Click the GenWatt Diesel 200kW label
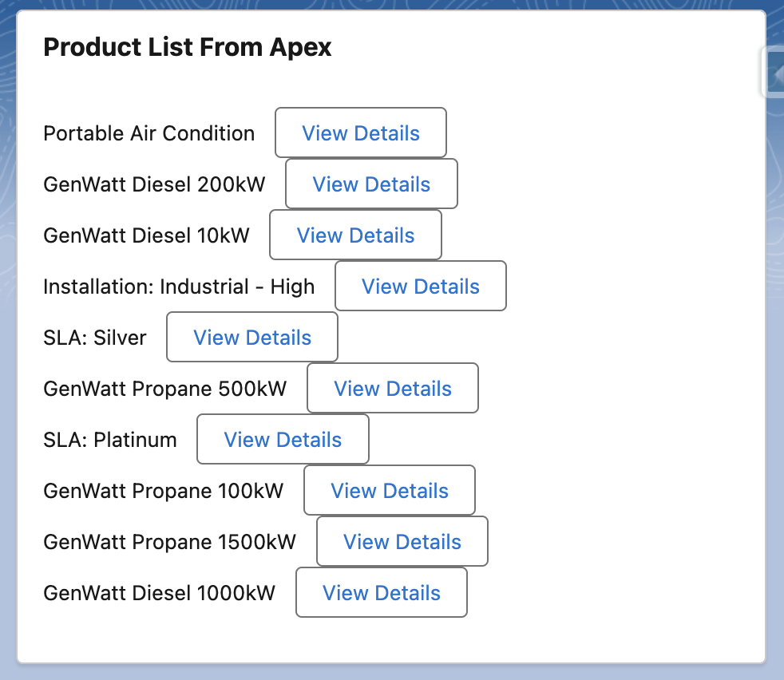The height and width of the screenshot is (680, 784). (155, 184)
